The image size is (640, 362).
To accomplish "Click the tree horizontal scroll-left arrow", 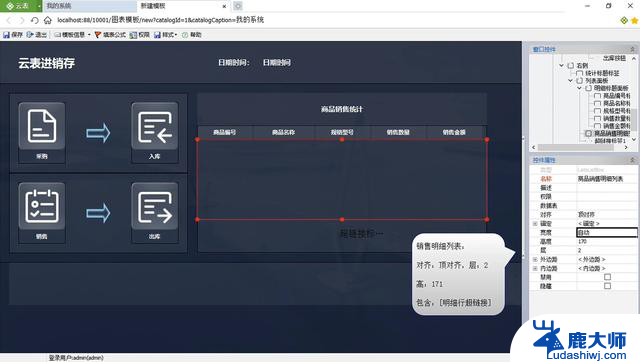I will [533, 147].
